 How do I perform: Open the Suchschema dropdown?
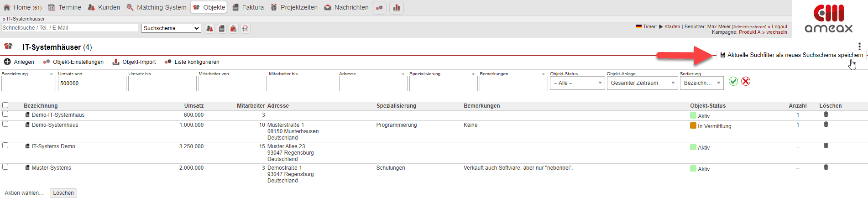171,28
